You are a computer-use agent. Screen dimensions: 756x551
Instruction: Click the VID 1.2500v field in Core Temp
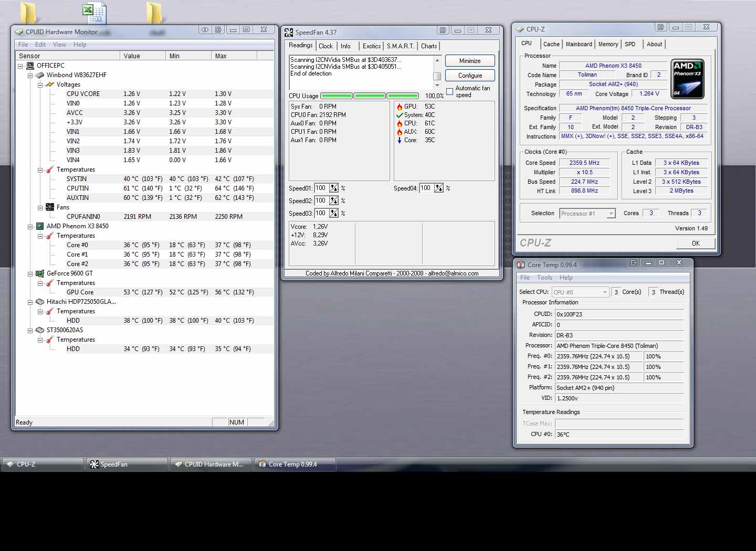[x=619, y=398]
